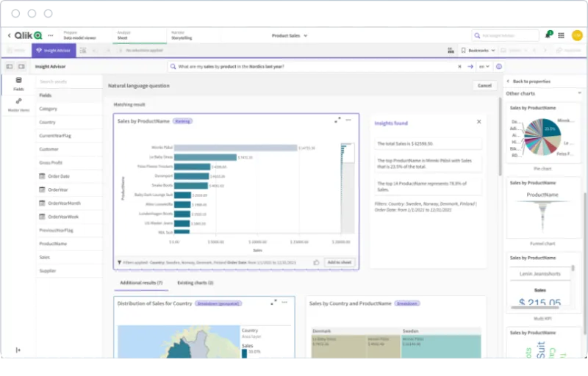Viewport: 588px width, 376px height.
Task: Click the Qlik logo
Action: 28,35
